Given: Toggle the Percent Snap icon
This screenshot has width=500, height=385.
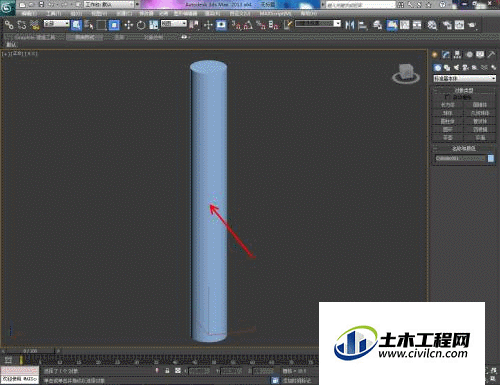Looking at the screenshot, I should (261, 25).
